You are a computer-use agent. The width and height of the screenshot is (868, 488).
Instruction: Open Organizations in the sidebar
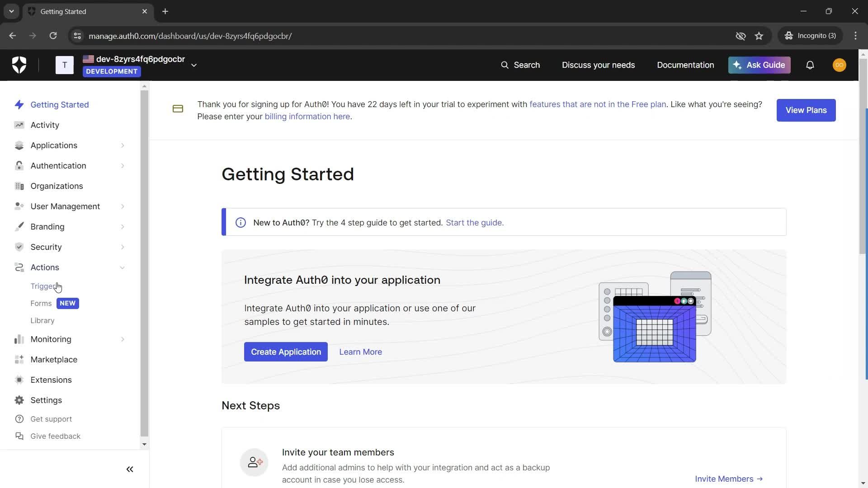[x=57, y=186]
